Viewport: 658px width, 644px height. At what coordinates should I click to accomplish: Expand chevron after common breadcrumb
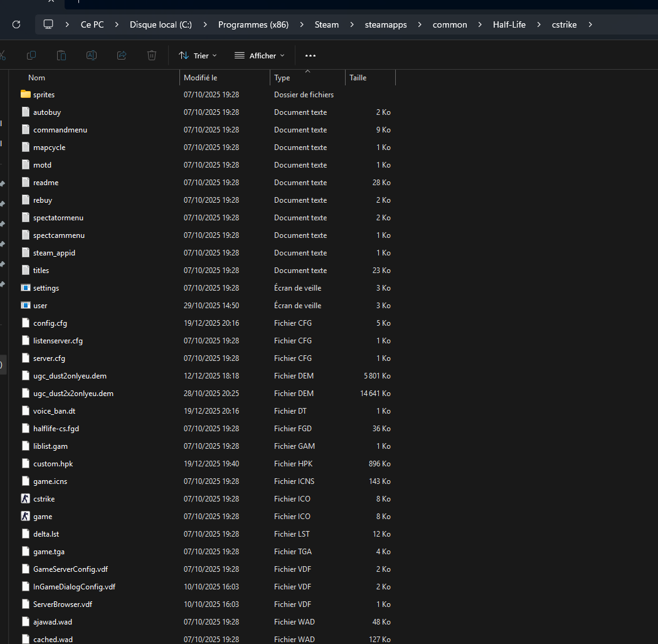tap(480, 24)
